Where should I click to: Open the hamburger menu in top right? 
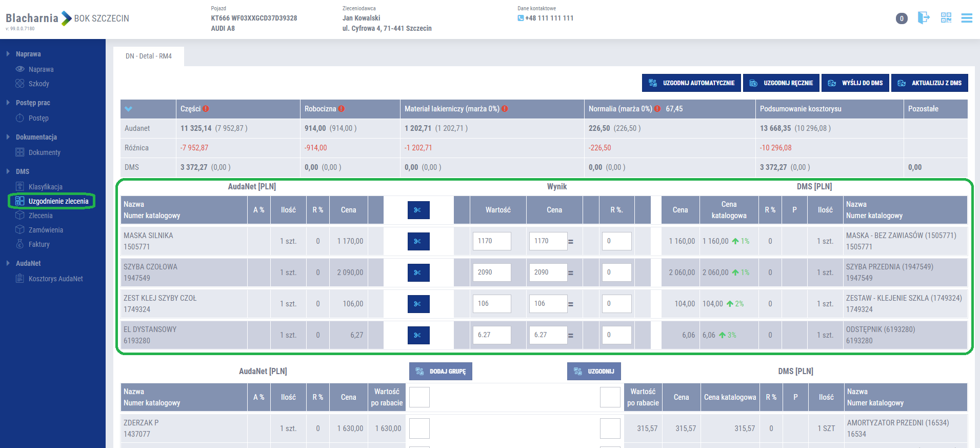pyautogui.click(x=967, y=18)
